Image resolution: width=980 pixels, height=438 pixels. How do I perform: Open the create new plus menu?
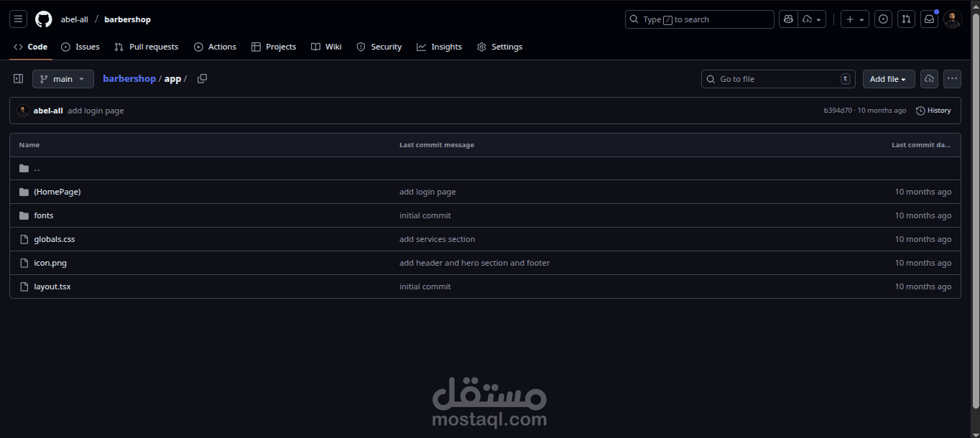855,19
